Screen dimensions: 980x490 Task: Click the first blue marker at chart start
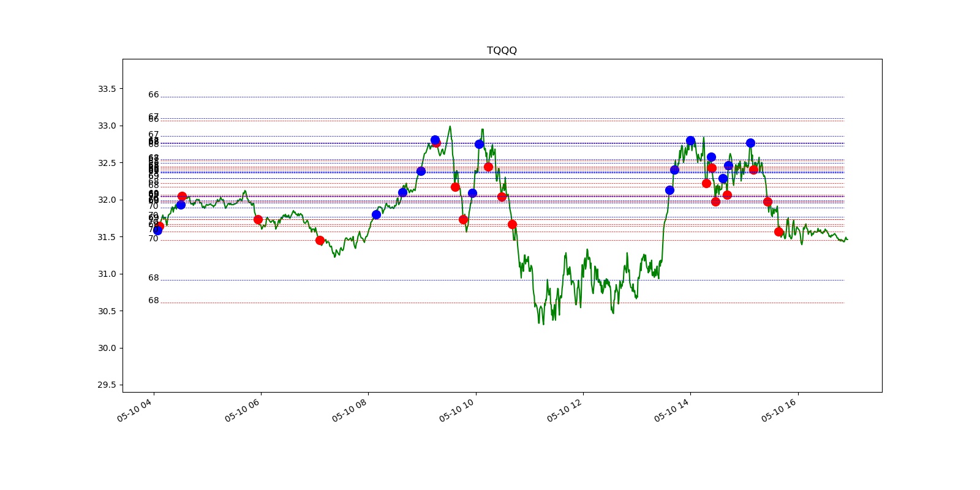[157, 230]
